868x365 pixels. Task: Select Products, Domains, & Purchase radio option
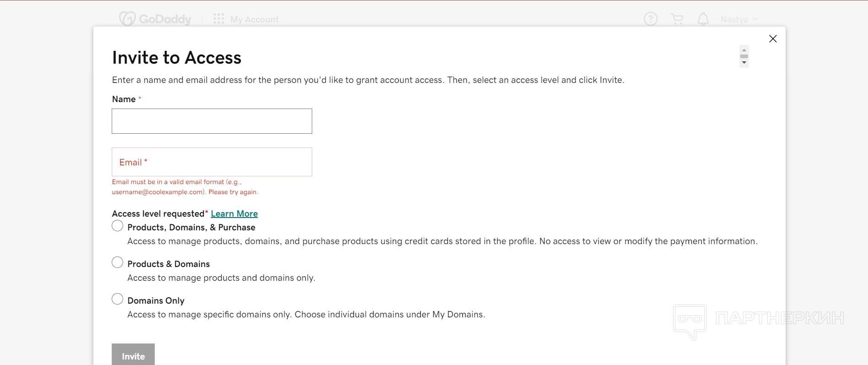[118, 226]
